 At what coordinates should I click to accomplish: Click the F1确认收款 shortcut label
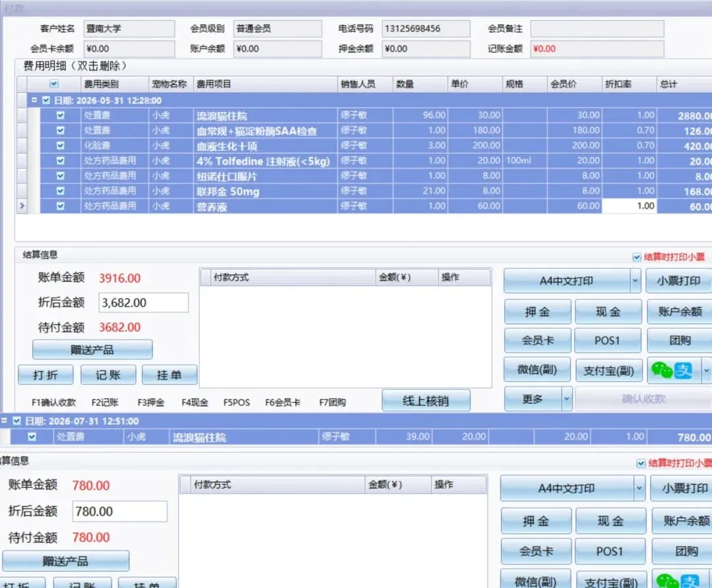[53, 402]
